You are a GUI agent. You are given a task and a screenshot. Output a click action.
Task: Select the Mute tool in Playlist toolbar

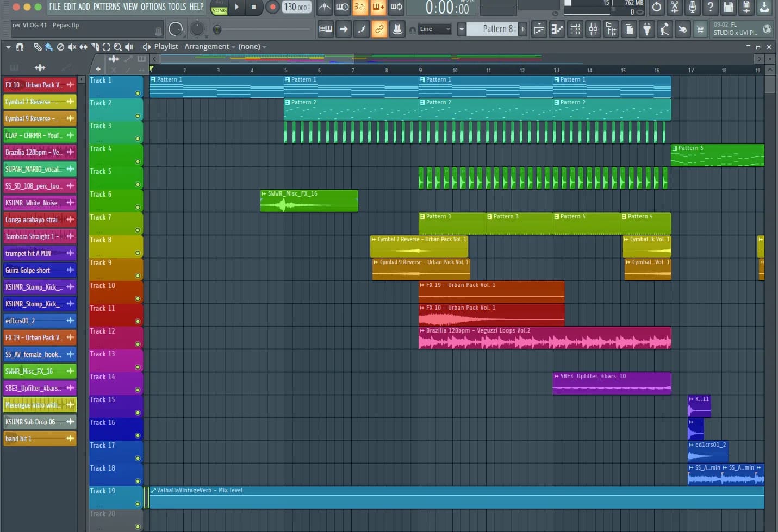click(72, 47)
